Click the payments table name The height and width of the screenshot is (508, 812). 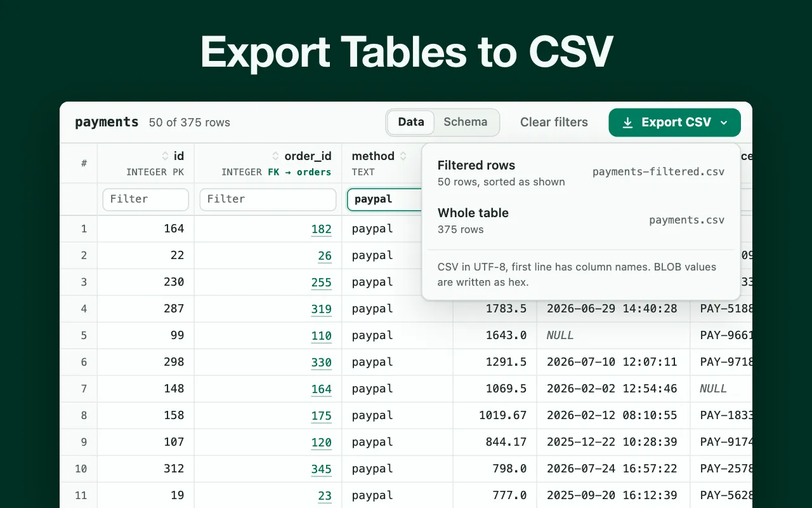tap(107, 122)
